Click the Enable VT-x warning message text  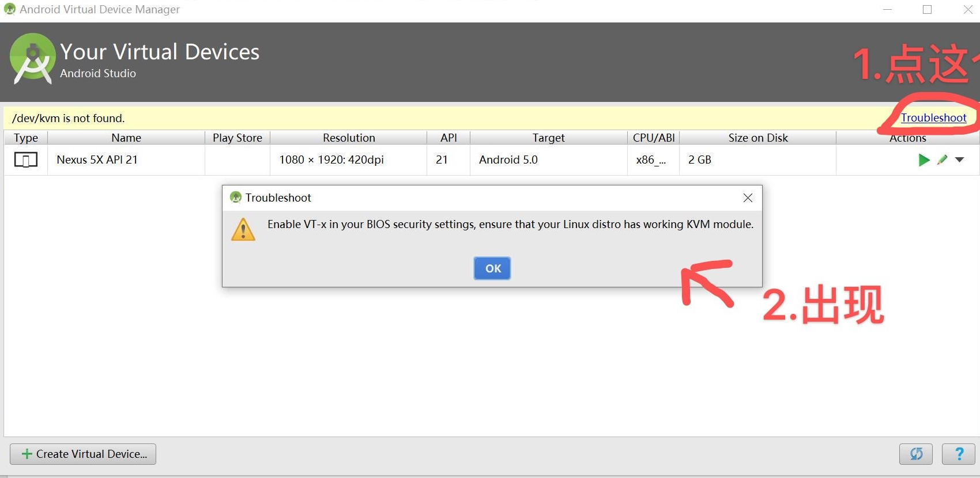[x=510, y=224]
